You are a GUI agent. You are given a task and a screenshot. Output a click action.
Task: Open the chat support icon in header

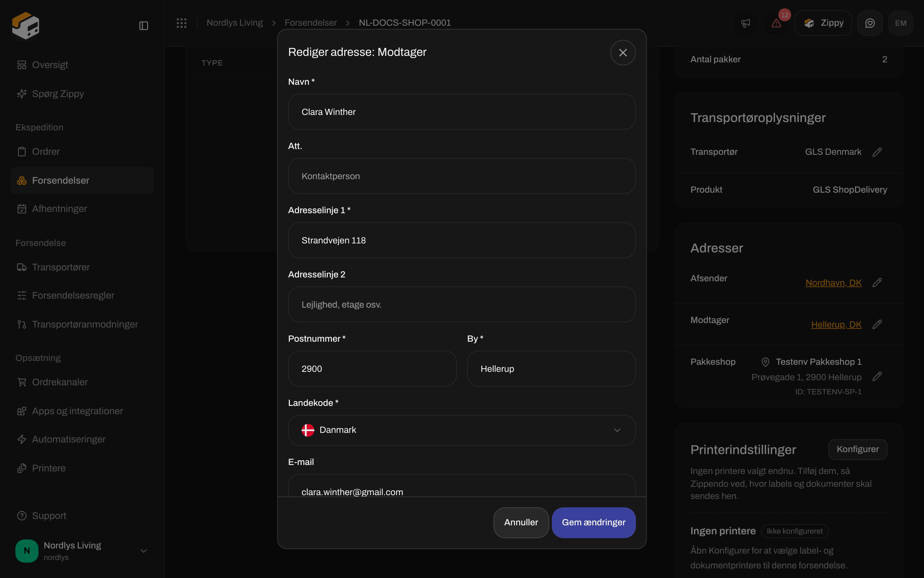tap(870, 23)
